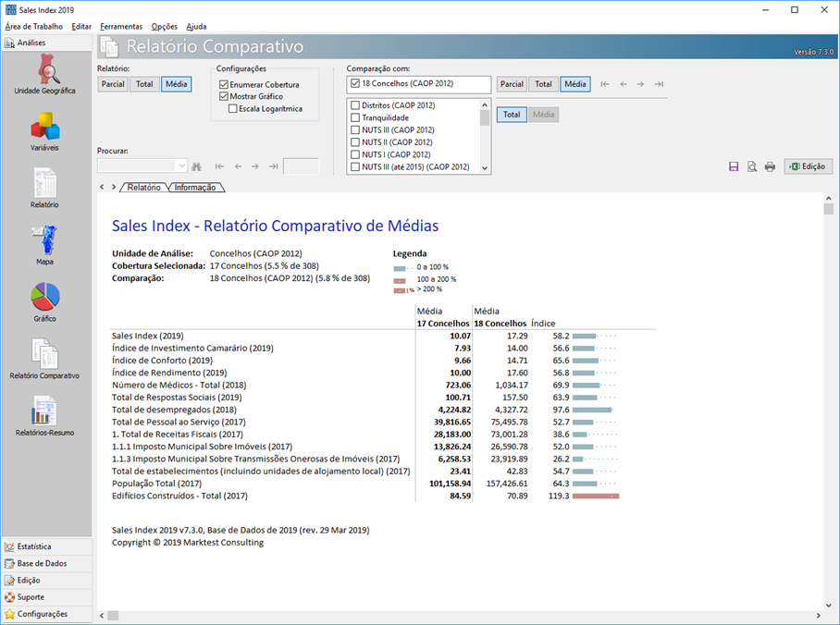Switch to the Informação tab
This screenshot has width=840, height=625.
coord(195,187)
